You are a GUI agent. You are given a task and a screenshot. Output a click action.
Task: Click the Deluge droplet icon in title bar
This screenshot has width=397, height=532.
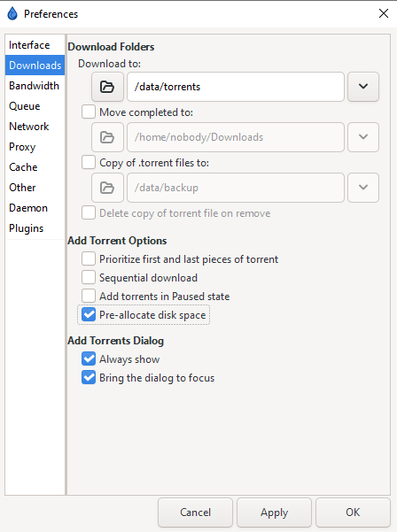click(12, 14)
